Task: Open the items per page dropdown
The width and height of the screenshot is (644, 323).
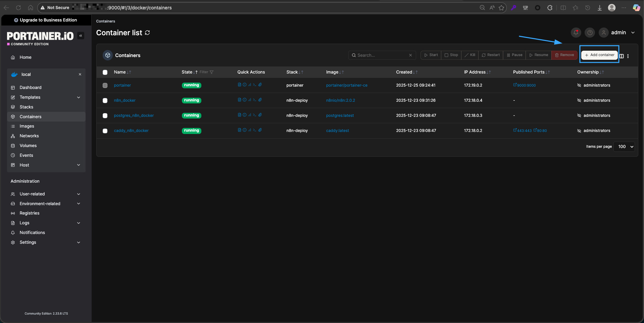Action: [x=624, y=147]
